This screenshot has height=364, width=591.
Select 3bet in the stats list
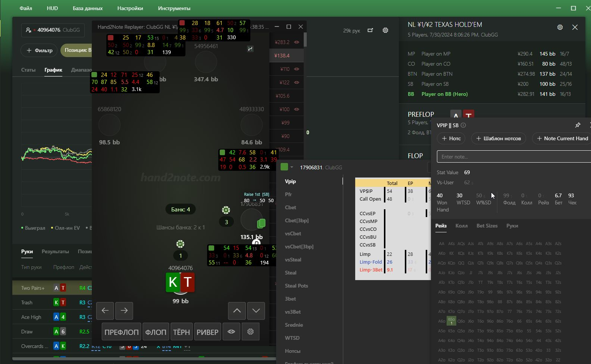click(x=290, y=299)
